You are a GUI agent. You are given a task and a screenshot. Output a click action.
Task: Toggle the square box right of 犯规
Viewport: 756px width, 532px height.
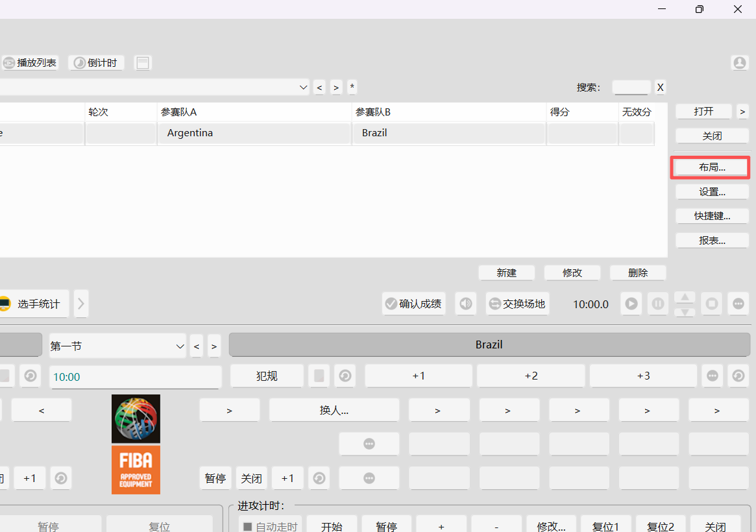(x=319, y=376)
